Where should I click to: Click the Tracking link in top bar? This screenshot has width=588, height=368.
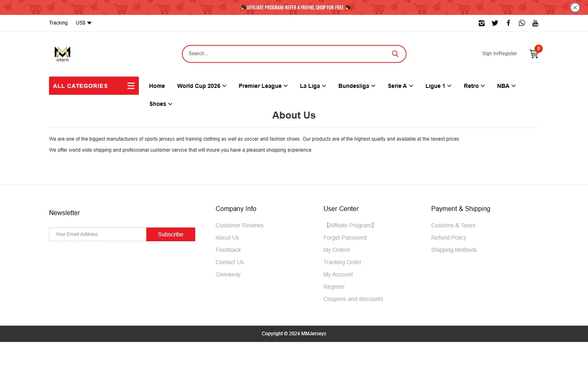pos(58,23)
